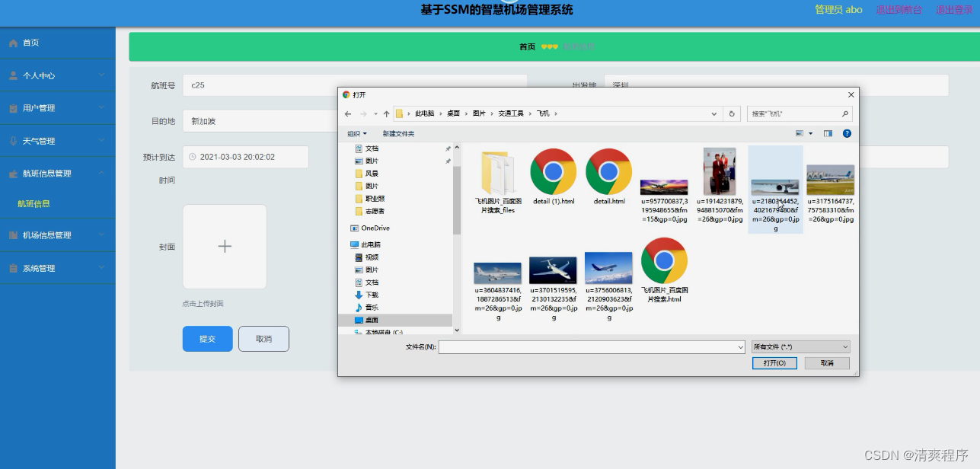Click 退出登录 link in header
The width and height of the screenshot is (980, 469).
pos(954,10)
